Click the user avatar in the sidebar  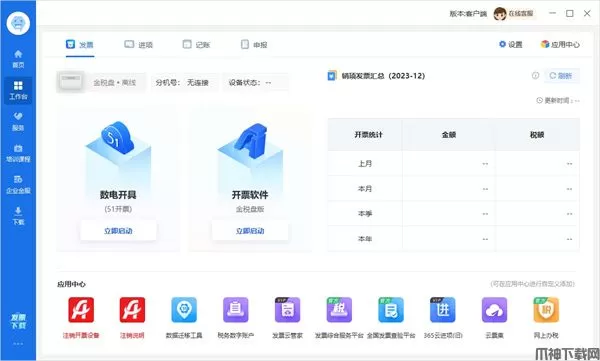click(18, 23)
